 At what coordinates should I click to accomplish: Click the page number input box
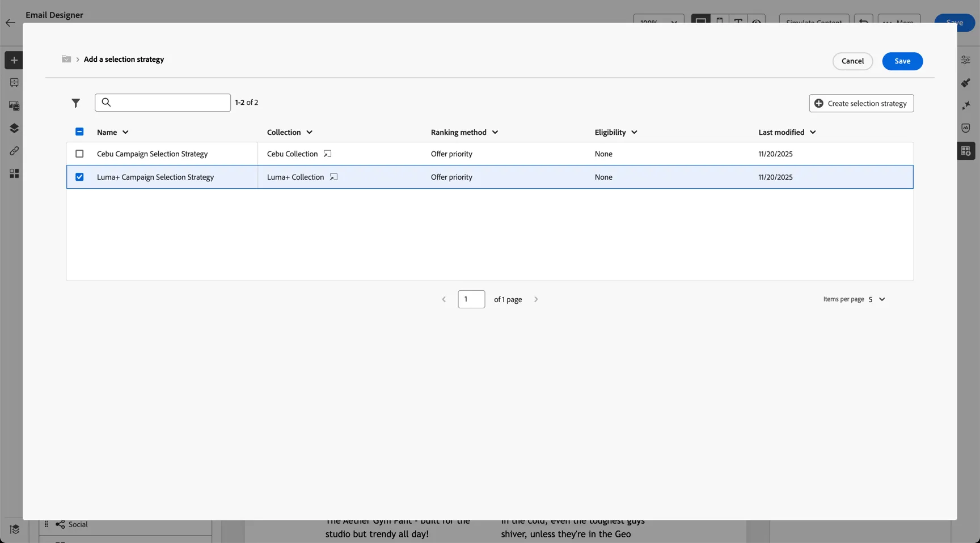[471, 299]
